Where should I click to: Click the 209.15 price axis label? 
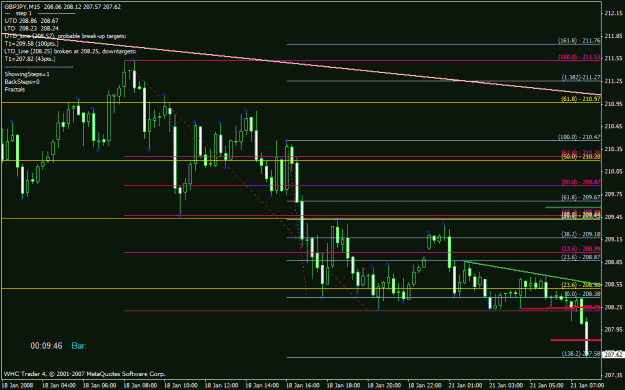[x=613, y=239]
